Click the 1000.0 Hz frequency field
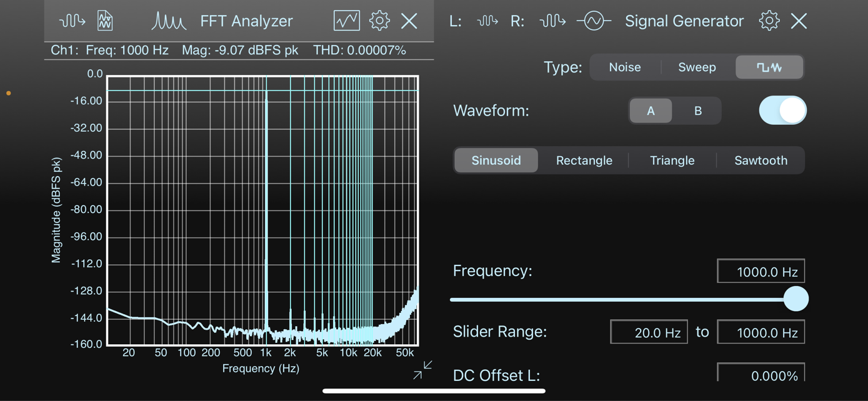 pos(761,270)
